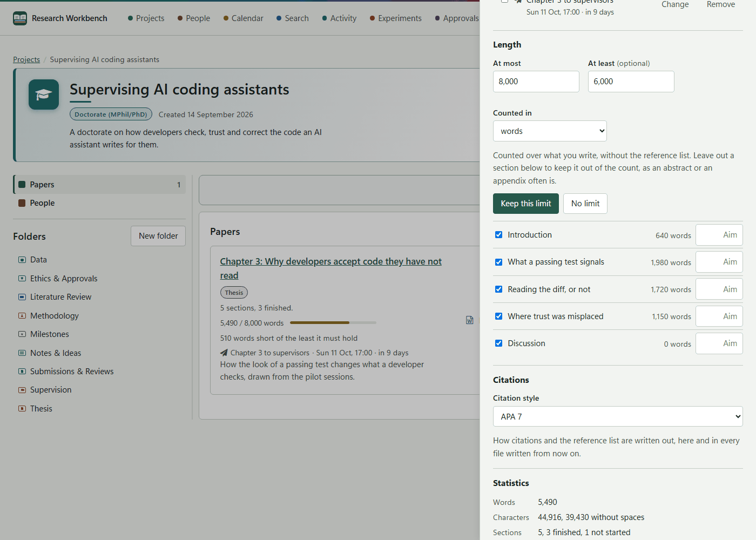Click the 'New folder' button
This screenshot has height=540, width=756.
158,236
